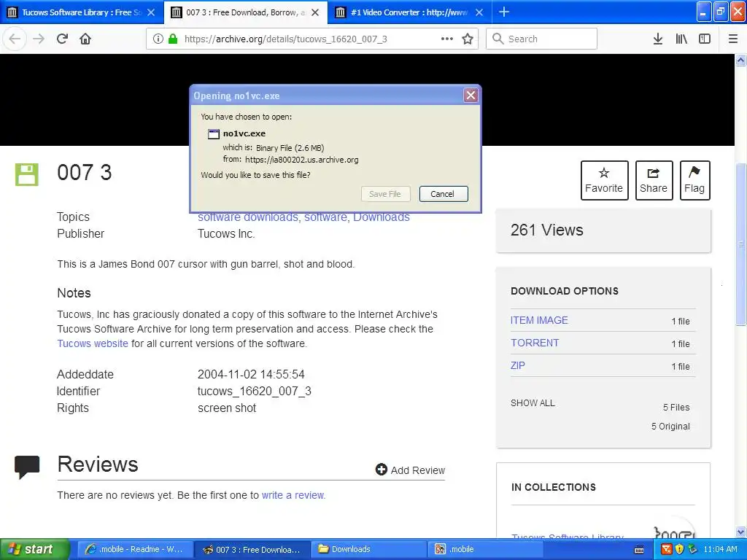
Task: Switch to .mobile taskbar program
Action: click(485, 549)
